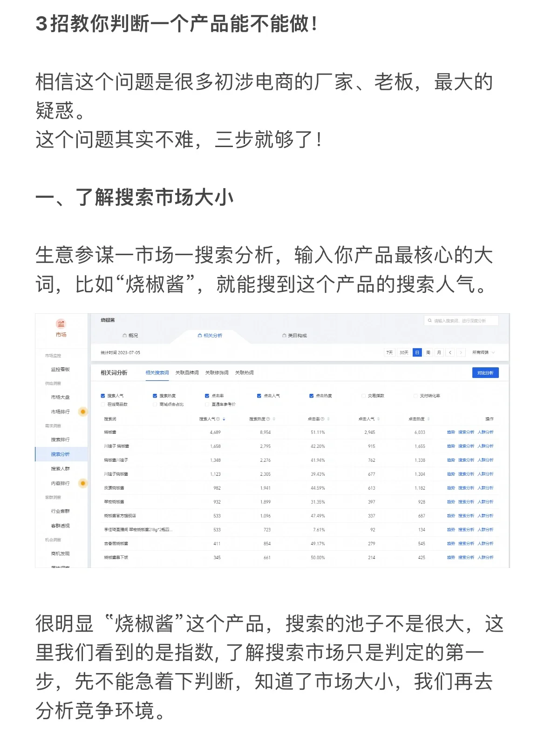Select the 相关分析 tab
The height and width of the screenshot is (756, 545).
pos(210,335)
